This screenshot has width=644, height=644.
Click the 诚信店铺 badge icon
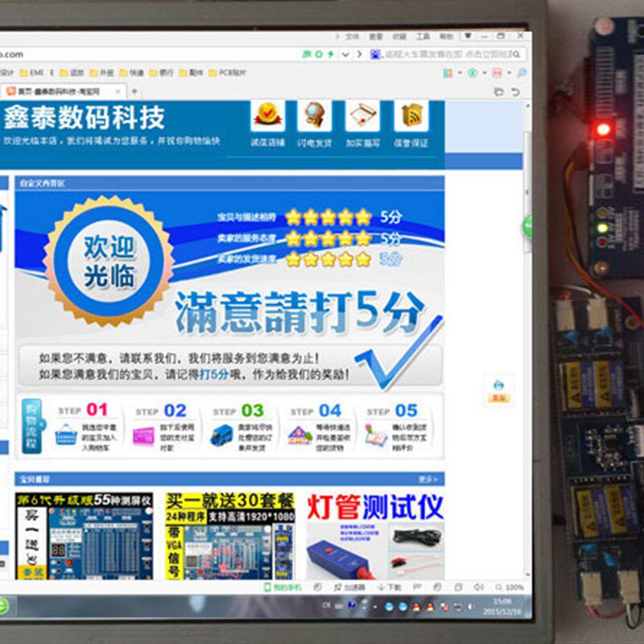[x=268, y=114]
